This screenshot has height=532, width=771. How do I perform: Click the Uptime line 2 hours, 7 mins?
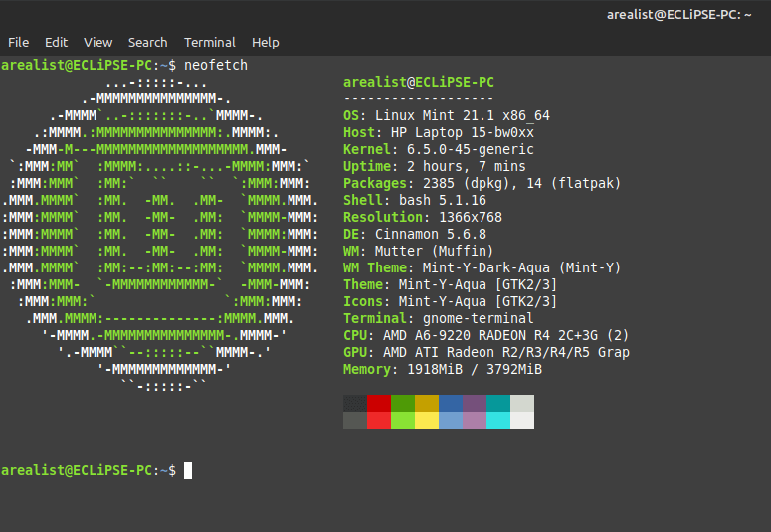(x=435, y=167)
